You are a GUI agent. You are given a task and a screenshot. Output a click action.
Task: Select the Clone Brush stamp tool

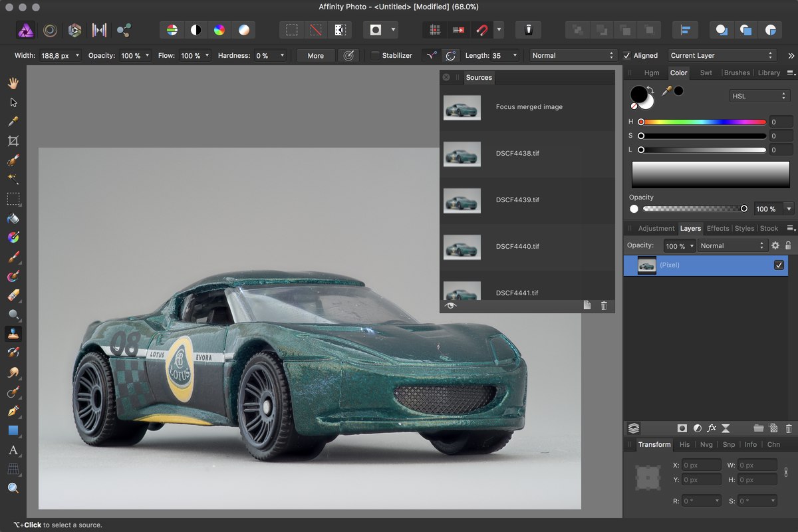pyautogui.click(x=13, y=334)
